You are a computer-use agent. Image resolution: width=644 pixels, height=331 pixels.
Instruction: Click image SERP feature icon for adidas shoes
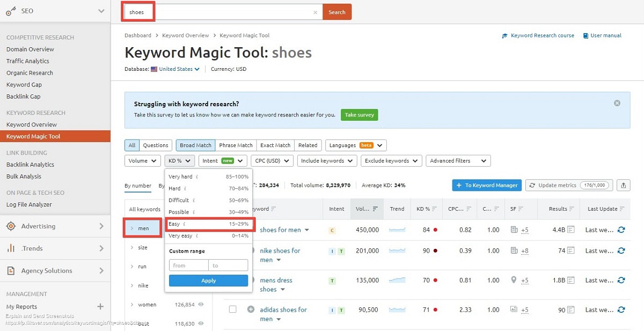(514, 310)
